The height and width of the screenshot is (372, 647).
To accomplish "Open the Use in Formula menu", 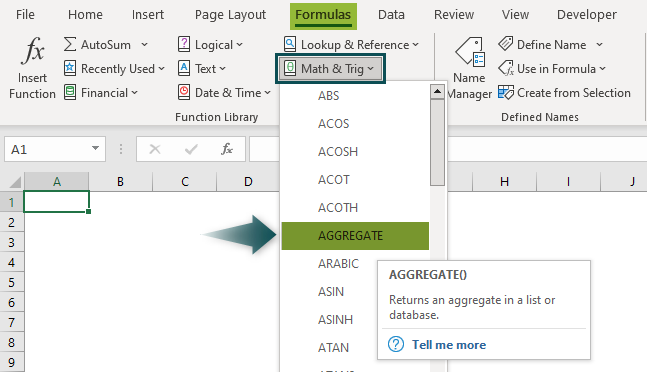I will [x=552, y=68].
